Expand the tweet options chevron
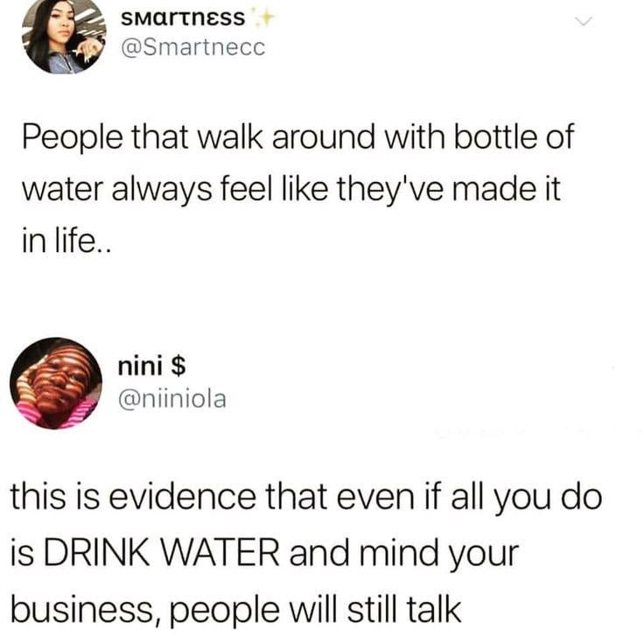Viewport: 644px width, 644px height. coord(584,21)
